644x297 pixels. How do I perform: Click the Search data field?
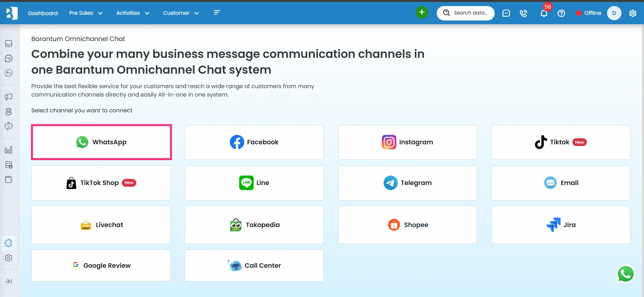(x=465, y=13)
